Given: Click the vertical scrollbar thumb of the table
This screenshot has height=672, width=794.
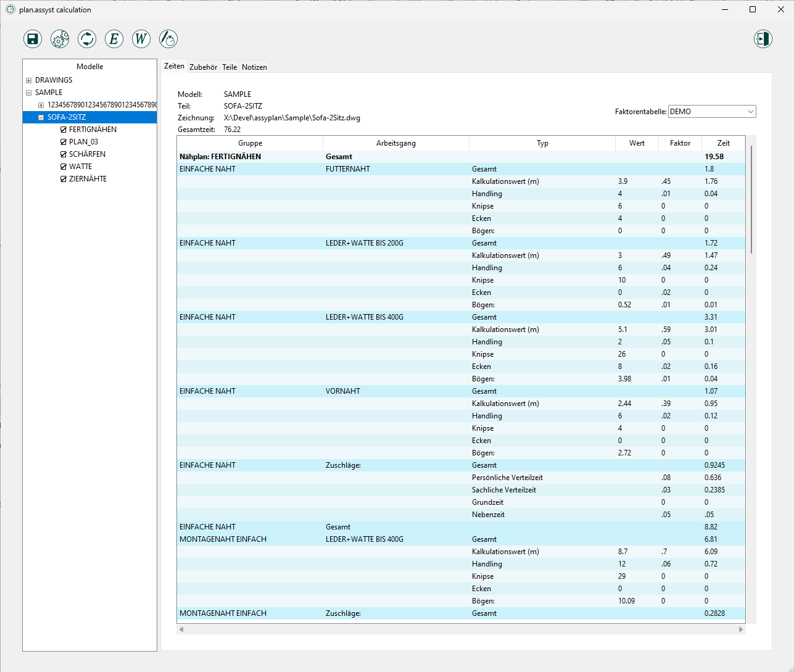Looking at the screenshot, I should coord(751,199).
